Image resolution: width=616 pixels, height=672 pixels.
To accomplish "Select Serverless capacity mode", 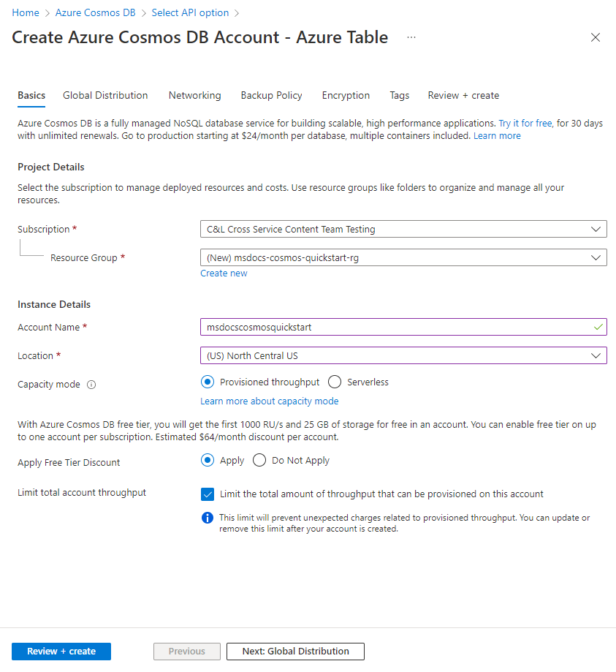I will click(335, 382).
